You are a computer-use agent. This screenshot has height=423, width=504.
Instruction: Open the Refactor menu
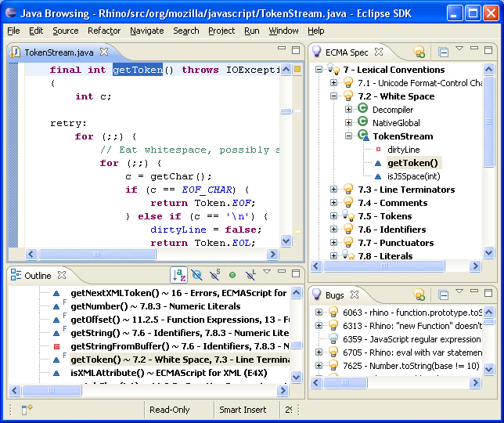pos(104,31)
